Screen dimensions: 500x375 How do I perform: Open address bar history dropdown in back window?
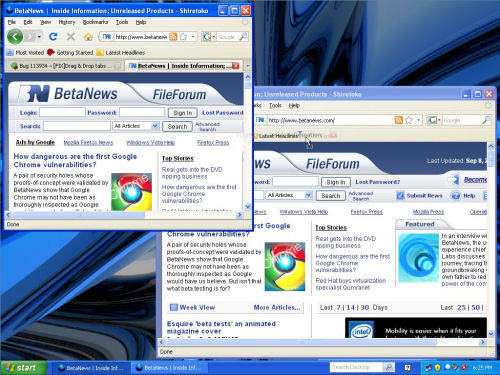coord(419,120)
